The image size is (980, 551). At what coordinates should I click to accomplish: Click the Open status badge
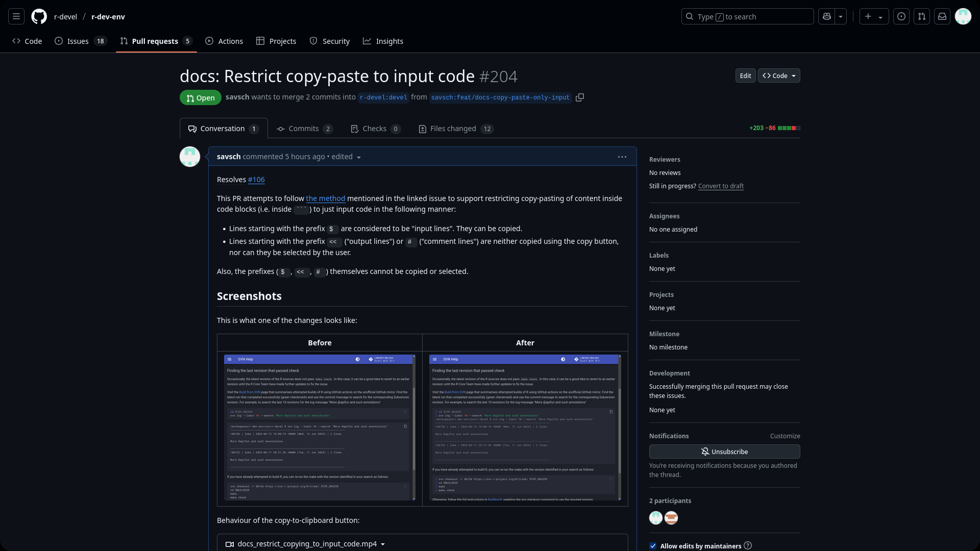pyautogui.click(x=201, y=98)
